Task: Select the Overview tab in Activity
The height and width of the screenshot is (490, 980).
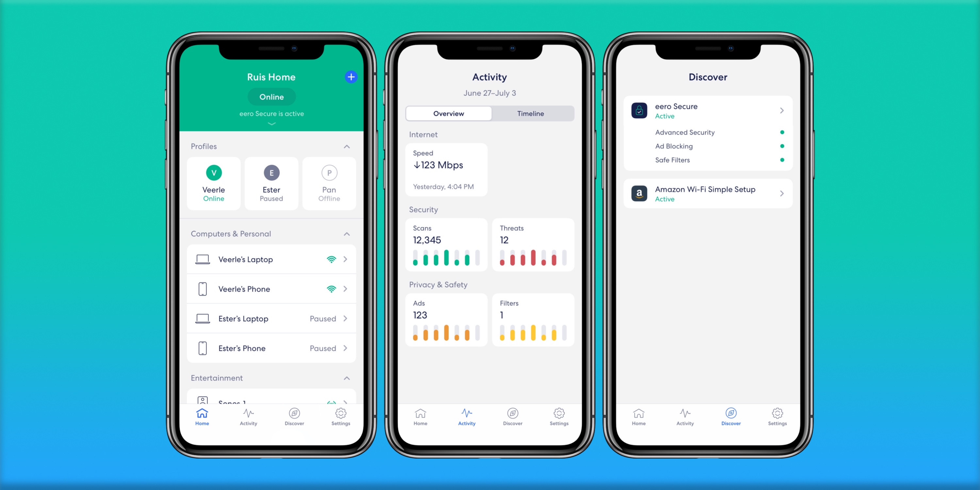Action: [449, 113]
